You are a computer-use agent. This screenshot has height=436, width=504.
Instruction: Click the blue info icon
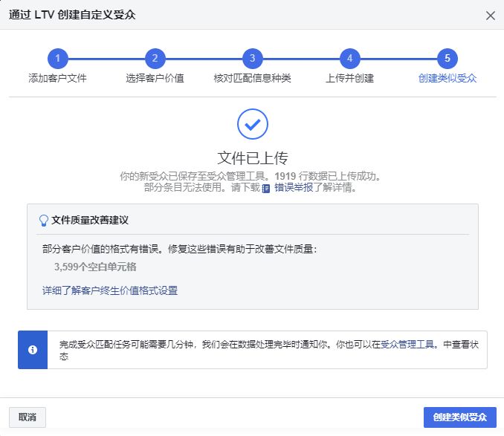click(33, 350)
